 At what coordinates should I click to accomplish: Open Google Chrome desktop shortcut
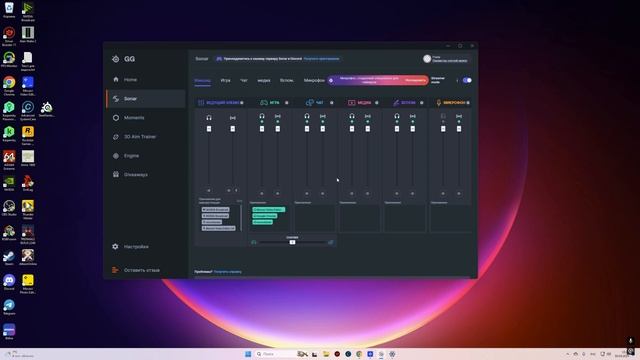click(x=9, y=85)
